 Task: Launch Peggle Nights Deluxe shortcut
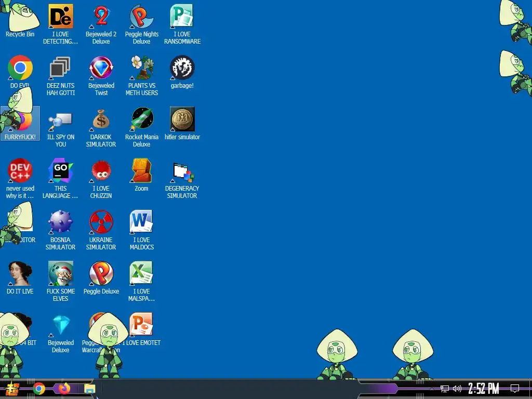coord(141,24)
